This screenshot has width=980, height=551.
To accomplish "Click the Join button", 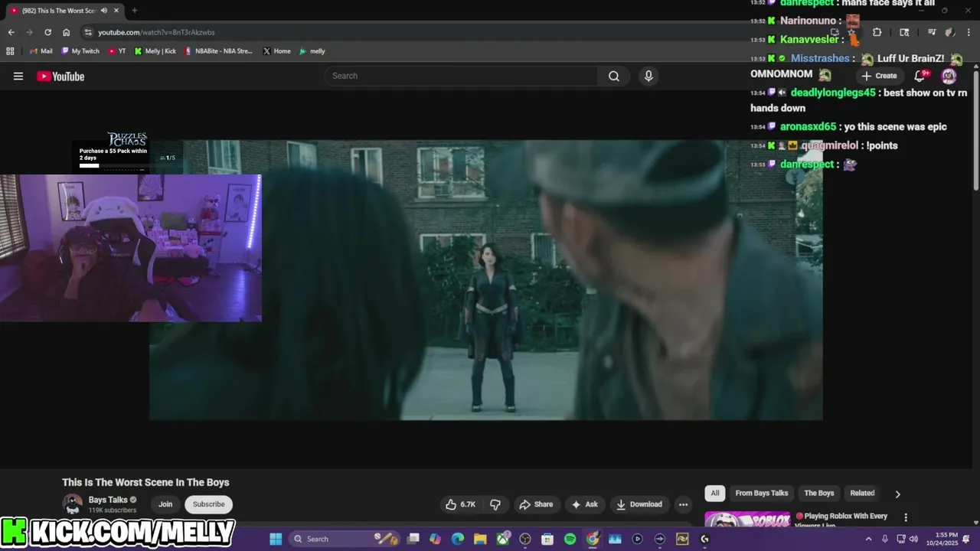I will click(165, 504).
